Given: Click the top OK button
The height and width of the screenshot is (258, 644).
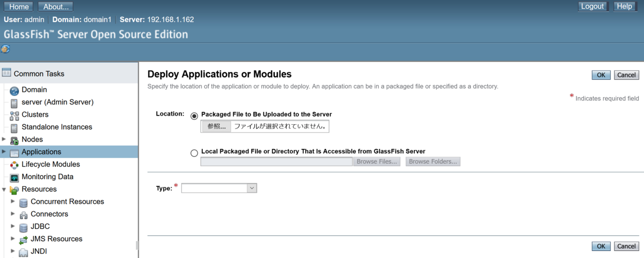Looking at the screenshot, I should 601,75.
